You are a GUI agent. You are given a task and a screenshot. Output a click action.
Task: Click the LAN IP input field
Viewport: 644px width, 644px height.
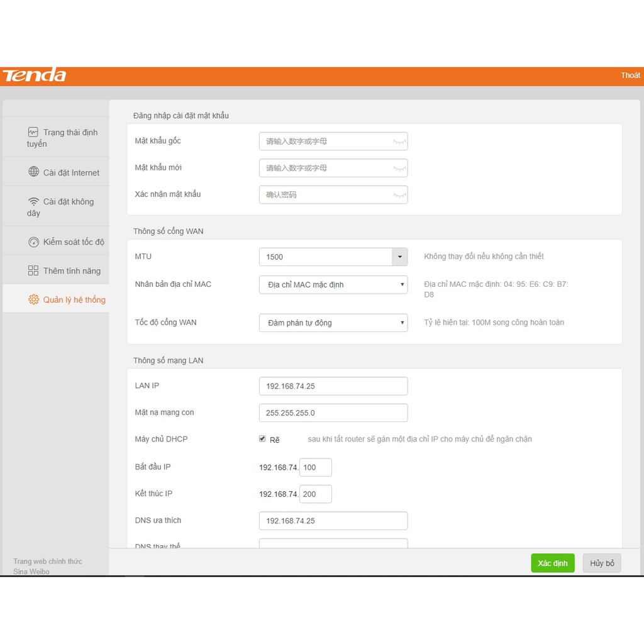[x=333, y=386]
